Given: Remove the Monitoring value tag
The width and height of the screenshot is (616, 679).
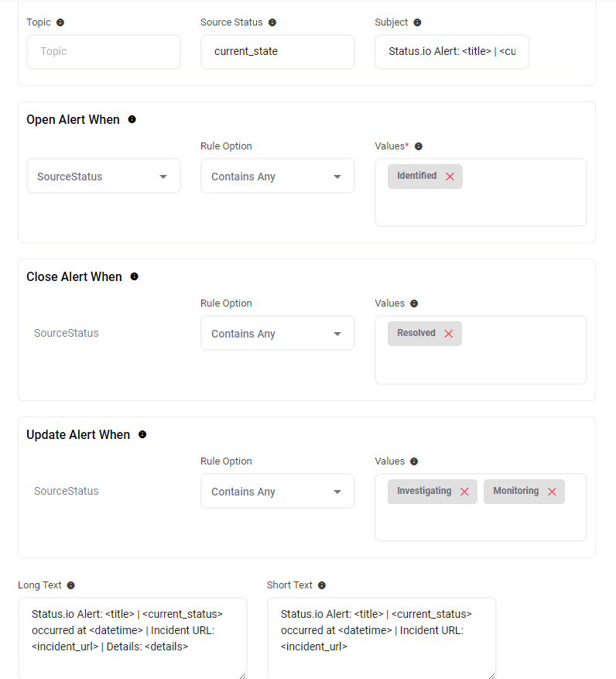Looking at the screenshot, I should pyautogui.click(x=552, y=492).
